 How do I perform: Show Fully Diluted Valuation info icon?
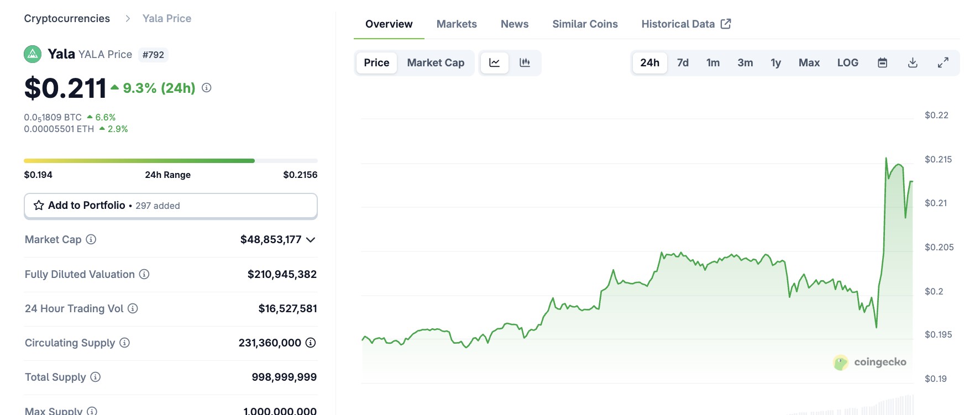[x=144, y=274]
